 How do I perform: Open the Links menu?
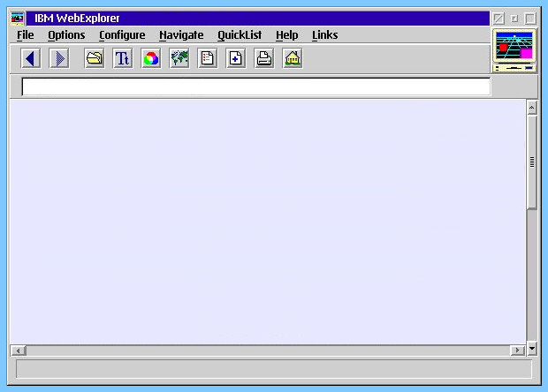coord(324,35)
